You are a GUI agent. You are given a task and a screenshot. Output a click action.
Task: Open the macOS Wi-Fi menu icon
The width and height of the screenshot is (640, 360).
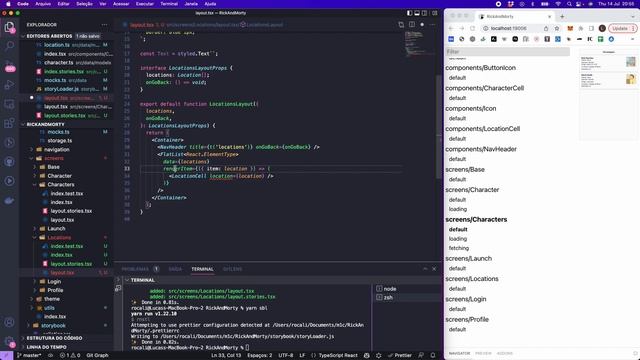pyautogui.click(x=558, y=4)
